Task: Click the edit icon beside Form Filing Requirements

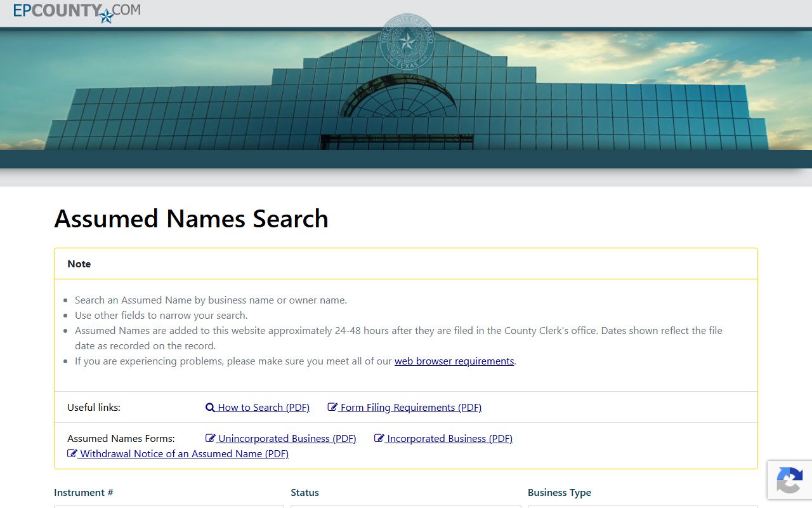Action: [x=332, y=408]
